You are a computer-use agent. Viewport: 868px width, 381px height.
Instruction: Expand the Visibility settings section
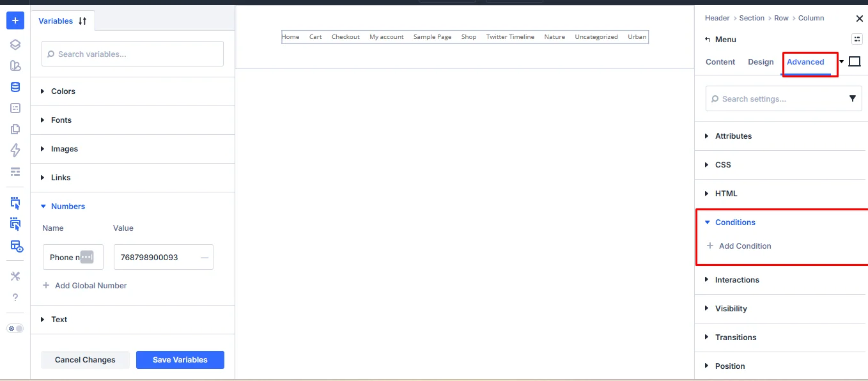point(780,309)
